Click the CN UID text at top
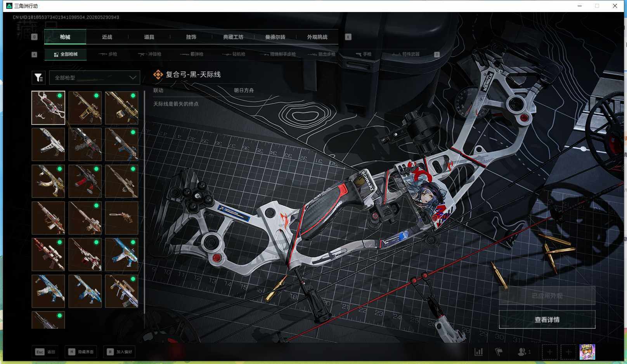The width and height of the screenshot is (627, 364). tap(66, 17)
